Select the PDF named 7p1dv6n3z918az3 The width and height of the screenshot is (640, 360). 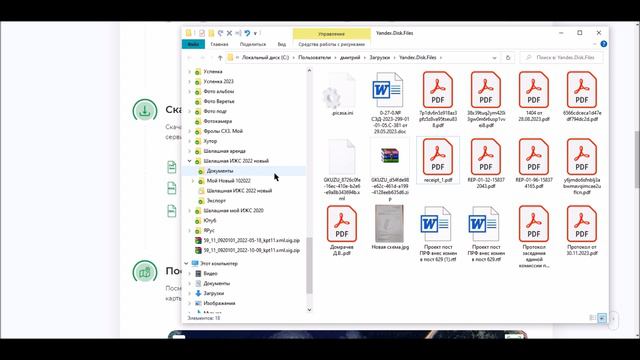point(438,89)
